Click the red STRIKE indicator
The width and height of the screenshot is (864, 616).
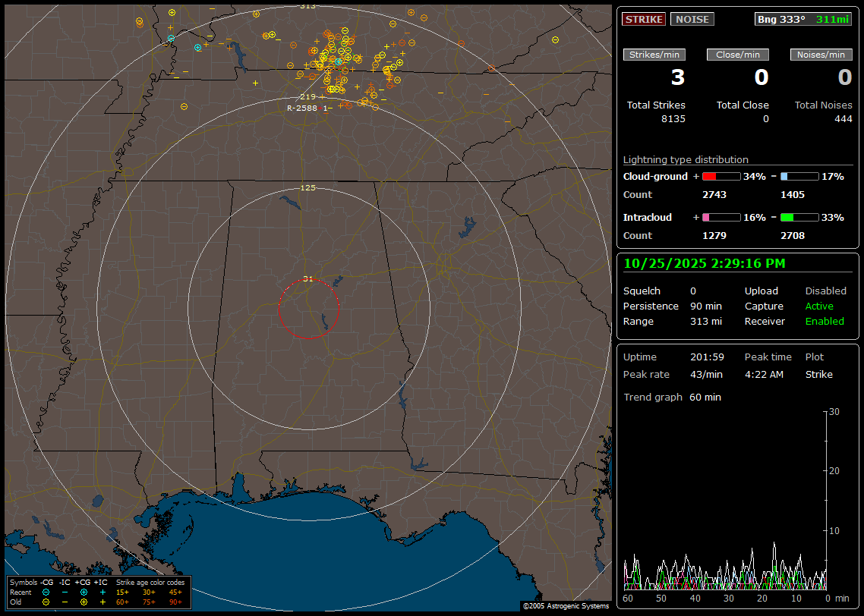click(643, 20)
